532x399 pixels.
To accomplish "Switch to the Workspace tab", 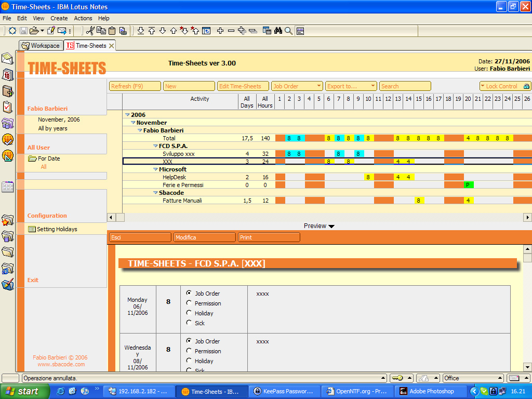I will [x=41, y=46].
